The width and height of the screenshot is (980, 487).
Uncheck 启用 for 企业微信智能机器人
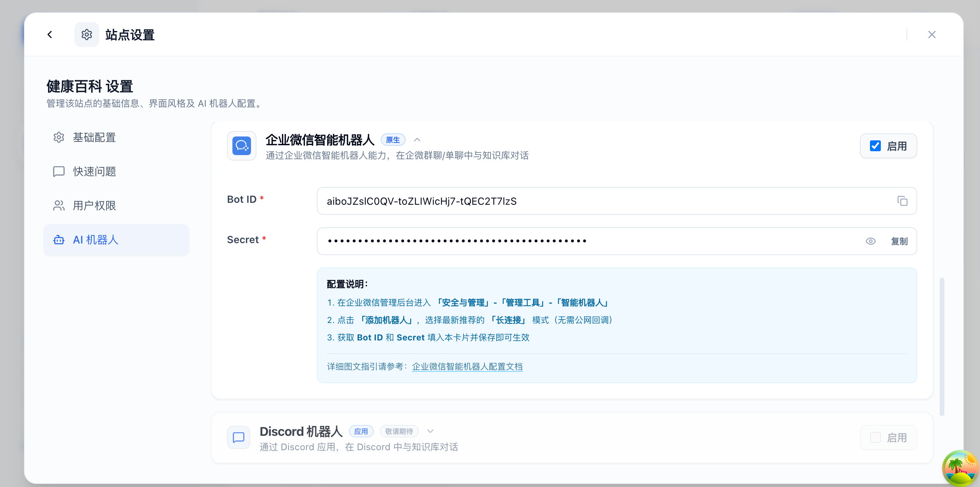(x=875, y=146)
